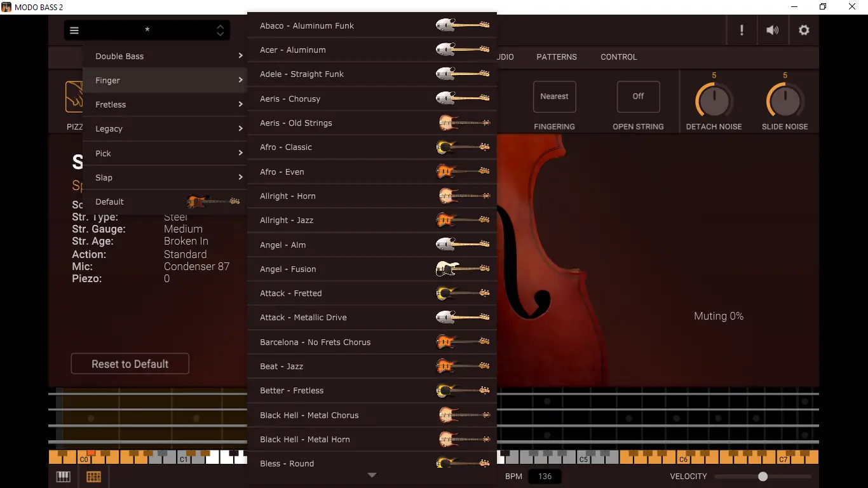This screenshot has width=868, height=488.
Task: Expand the Slap submenu
Action: click(165, 177)
